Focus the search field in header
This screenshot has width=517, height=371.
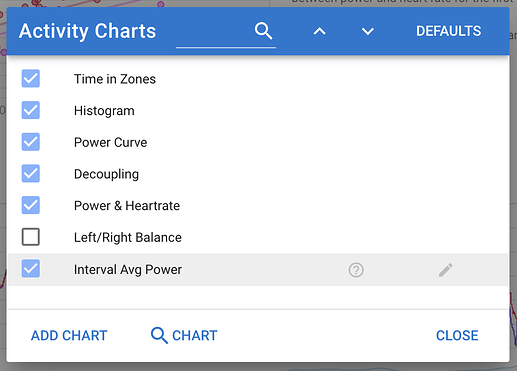tap(213, 32)
